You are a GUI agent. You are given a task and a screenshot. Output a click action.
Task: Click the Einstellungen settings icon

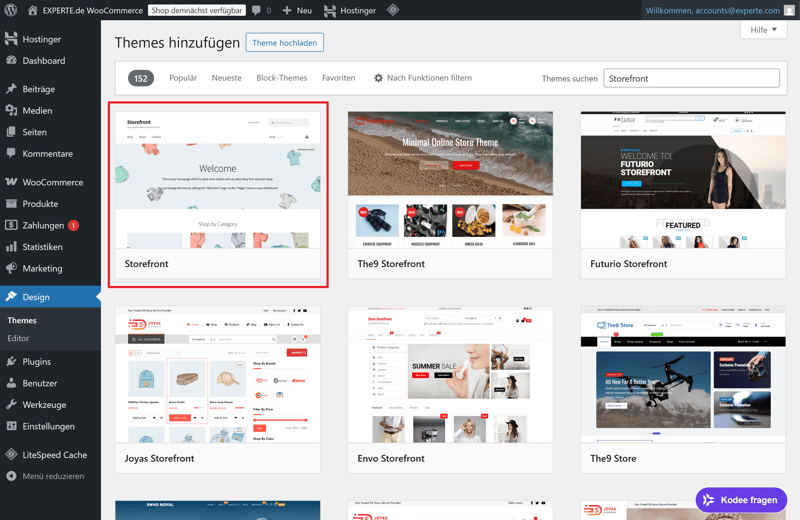point(11,426)
